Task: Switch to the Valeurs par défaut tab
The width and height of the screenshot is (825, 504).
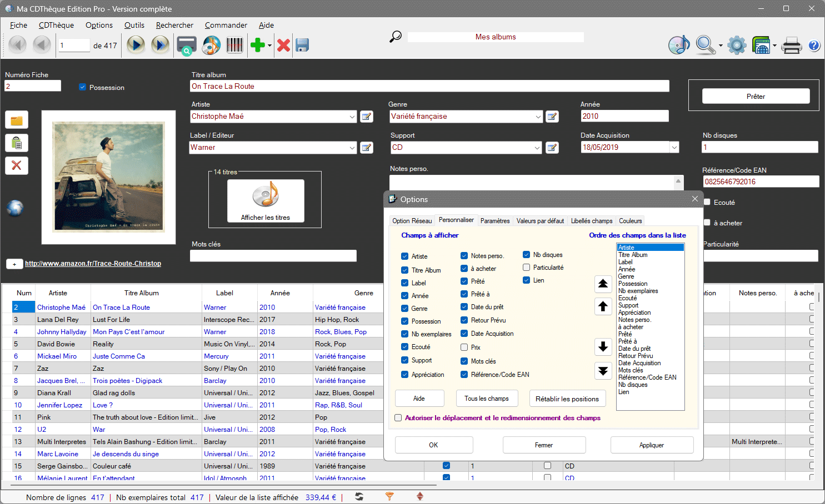Action: [540, 221]
